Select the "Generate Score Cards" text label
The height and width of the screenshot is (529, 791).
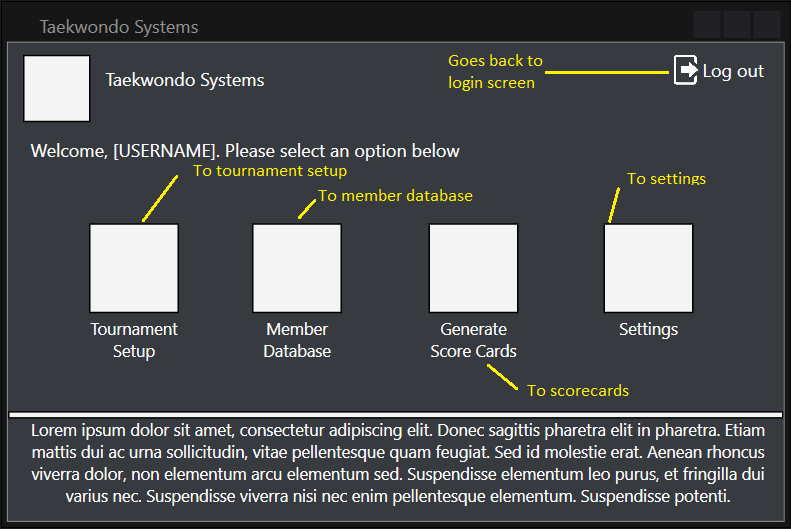473,340
